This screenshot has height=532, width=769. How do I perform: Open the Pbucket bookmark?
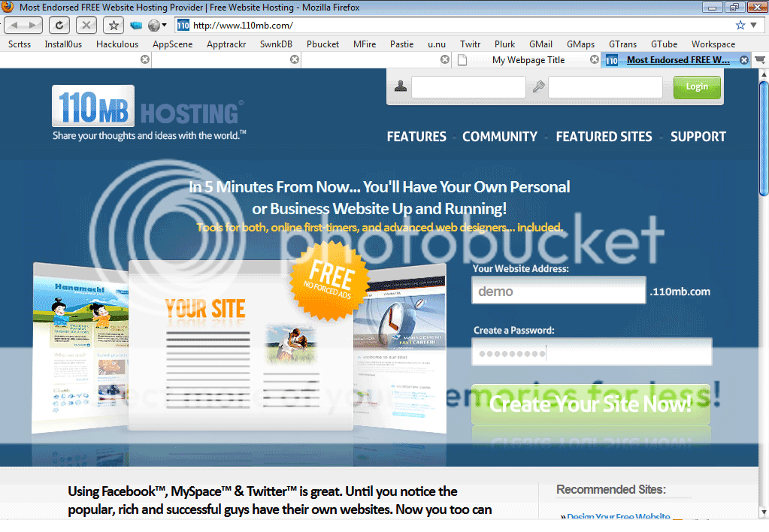pos(322,44)
